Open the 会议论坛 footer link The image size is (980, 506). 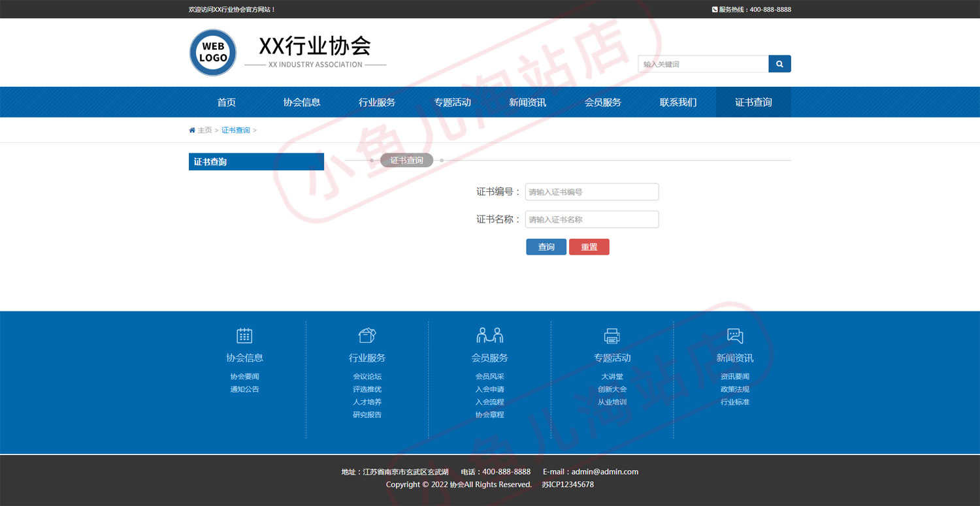(367, 377)
